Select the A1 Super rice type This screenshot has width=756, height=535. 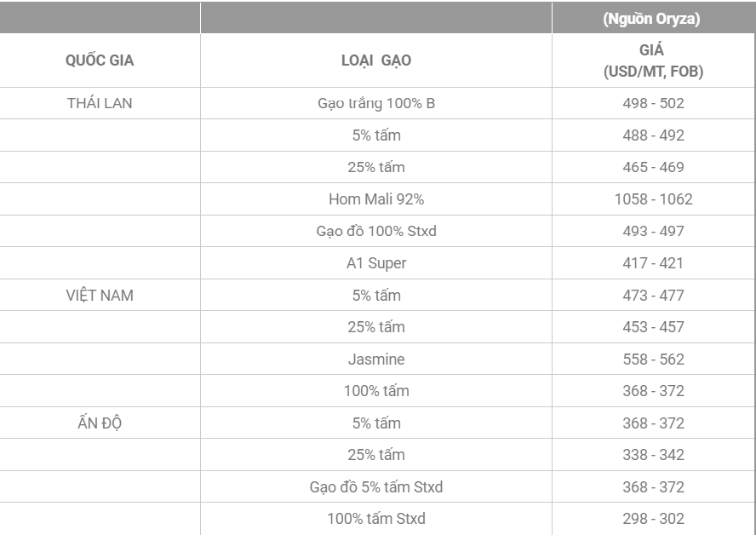tap(376, 263)
